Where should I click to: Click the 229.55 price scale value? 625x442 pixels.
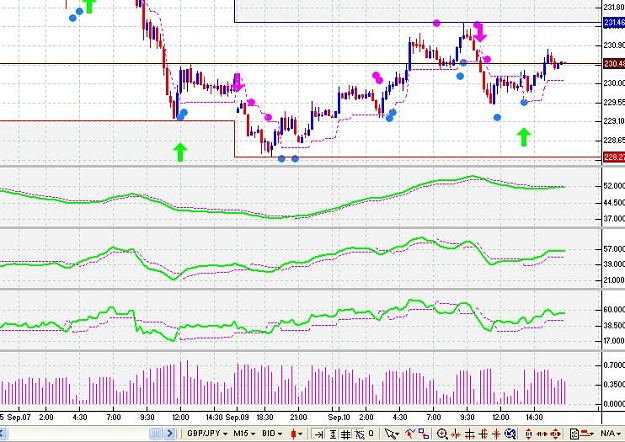point(614,102)
